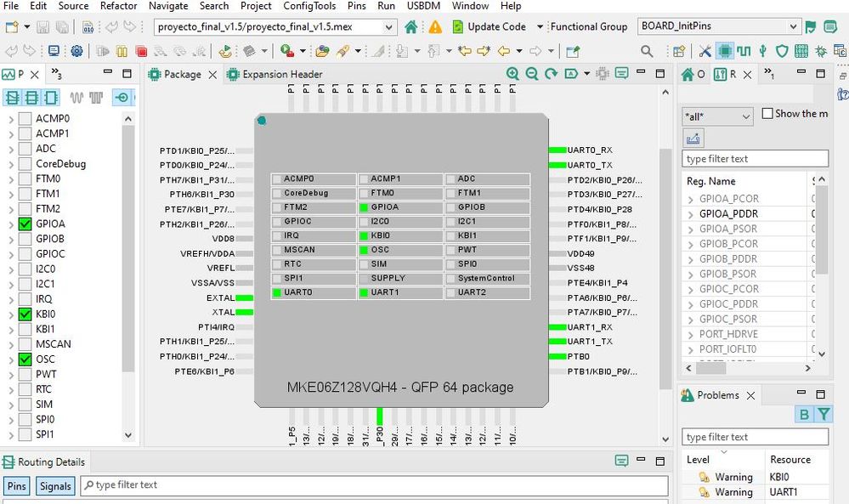
Task: Click the Registers type filter text field
Action: point(755,159)
